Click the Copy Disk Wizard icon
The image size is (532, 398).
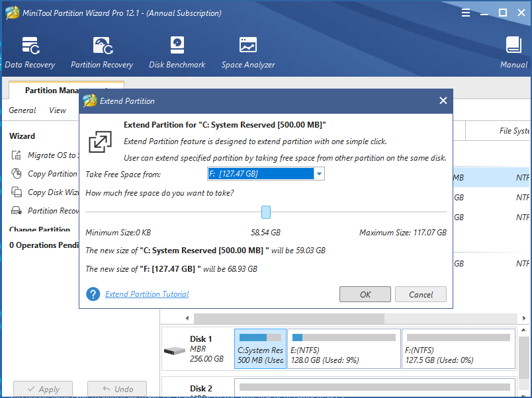click(x=16, y=192)
